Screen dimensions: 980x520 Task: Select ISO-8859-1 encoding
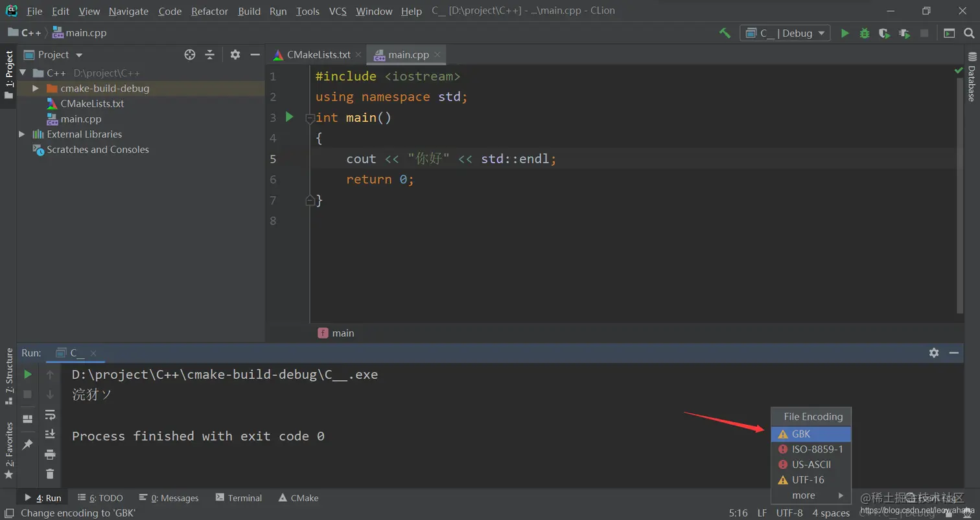[811, 449]
